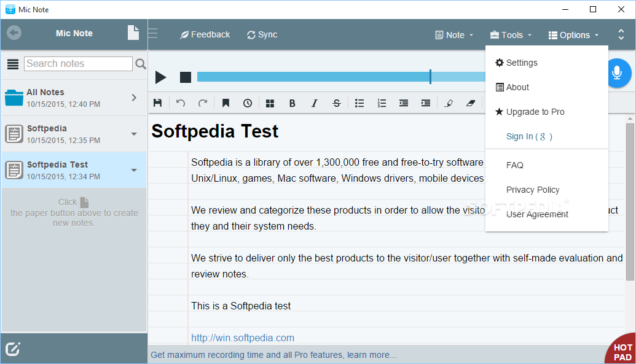The height and width of the screenshot is (364, 636).
Task: Toggle sidebar with hamburger icon beside Feedback
Action: pyautogui.click(x=153, y=33)
